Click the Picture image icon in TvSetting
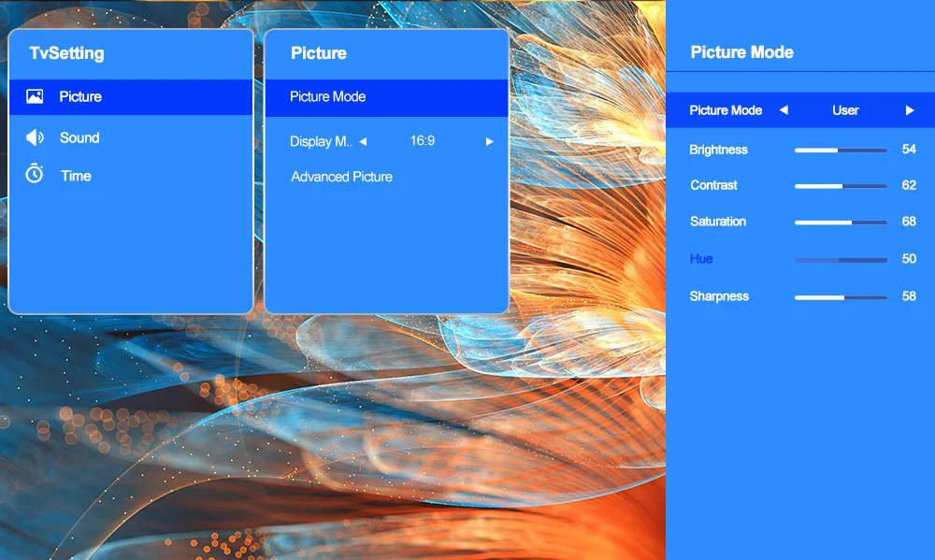 point(35,96)
